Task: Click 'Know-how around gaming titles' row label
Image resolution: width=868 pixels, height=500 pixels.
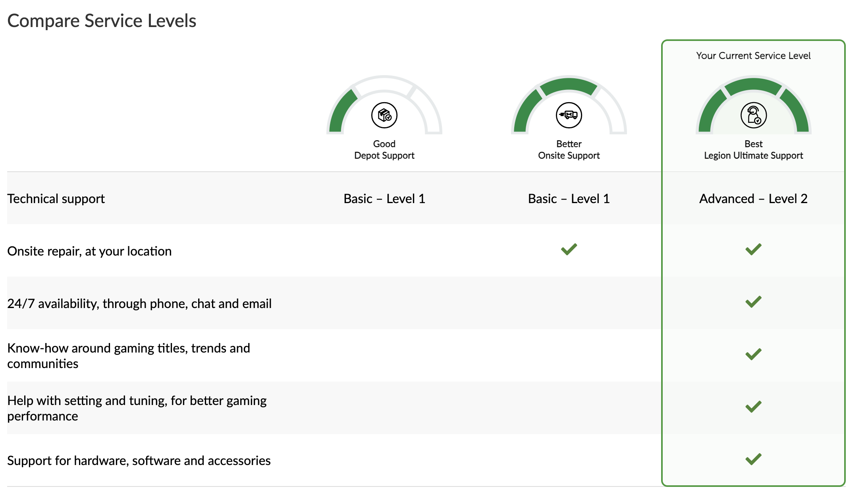Action: [129, 356]
